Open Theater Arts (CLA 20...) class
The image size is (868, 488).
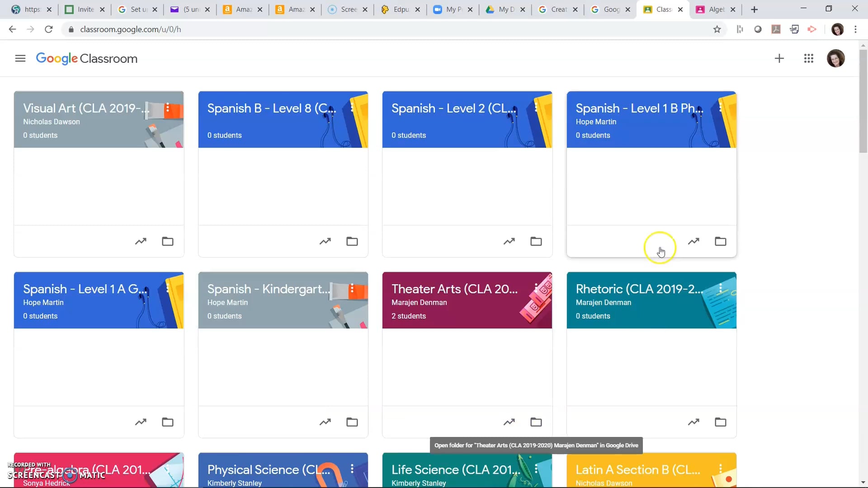(454, 289)
